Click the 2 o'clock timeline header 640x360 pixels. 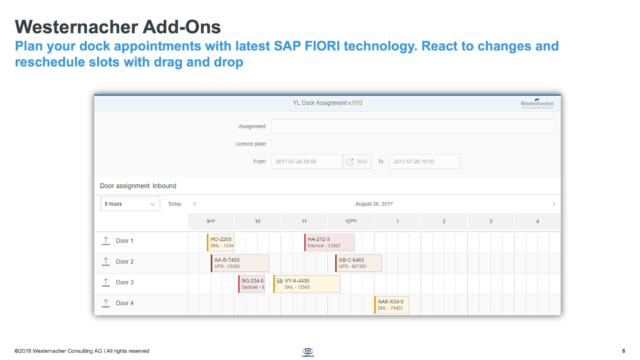(444, 221)
